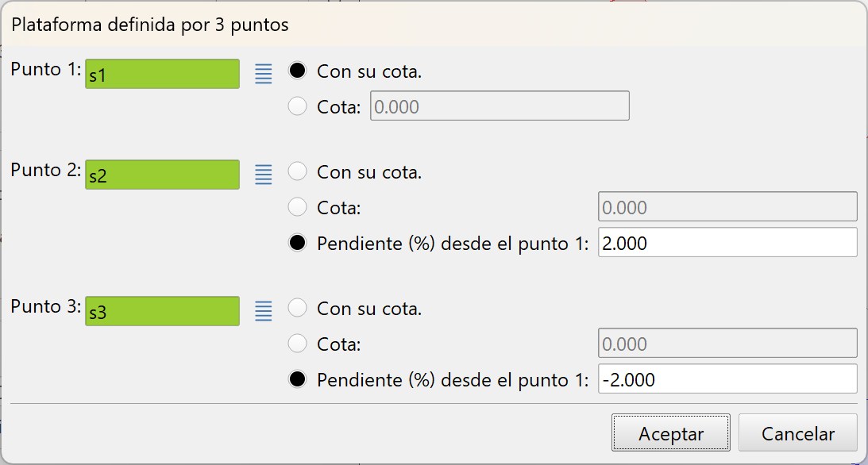
Task: Click the s3 point name field
Action: click(x=162, y=310)
